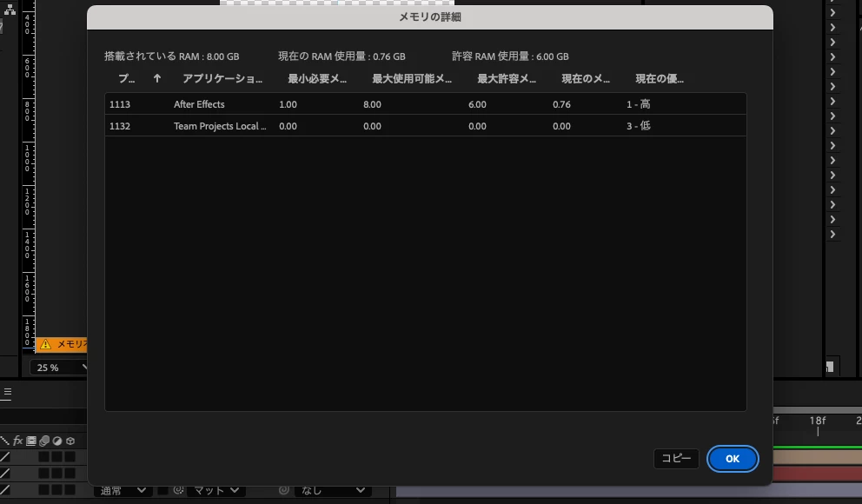Toggle preserve transparency checkbox beside 通常
The height and width of the screenshot is (504, 862).
click(162, 490)
